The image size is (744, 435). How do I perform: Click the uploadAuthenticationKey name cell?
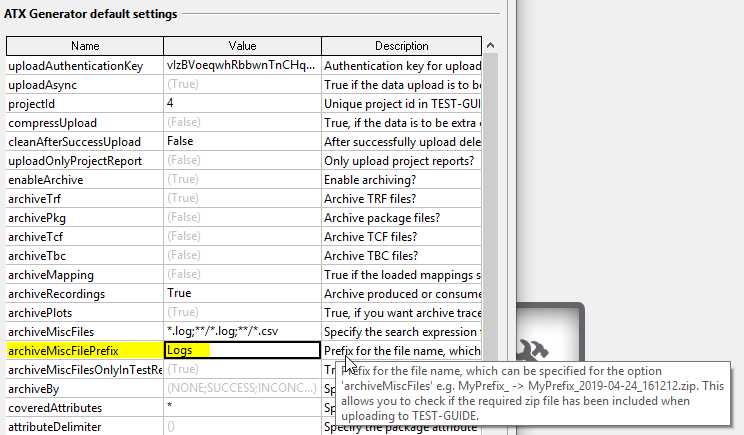click(x=85, y=65)
